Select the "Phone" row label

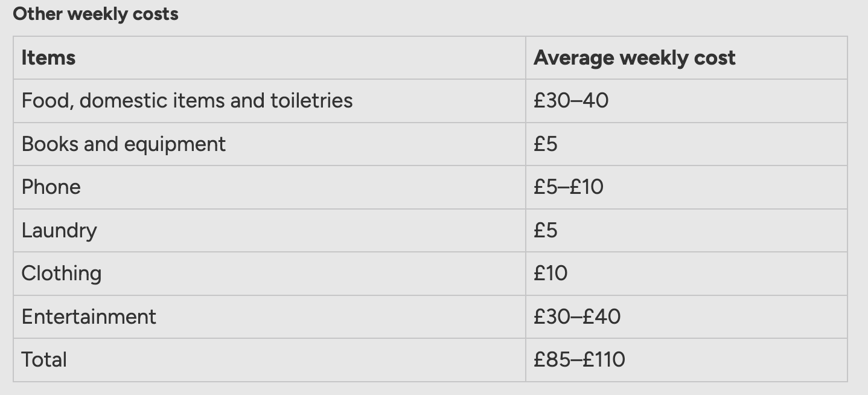pyautogui.click(x=51, y=187)
